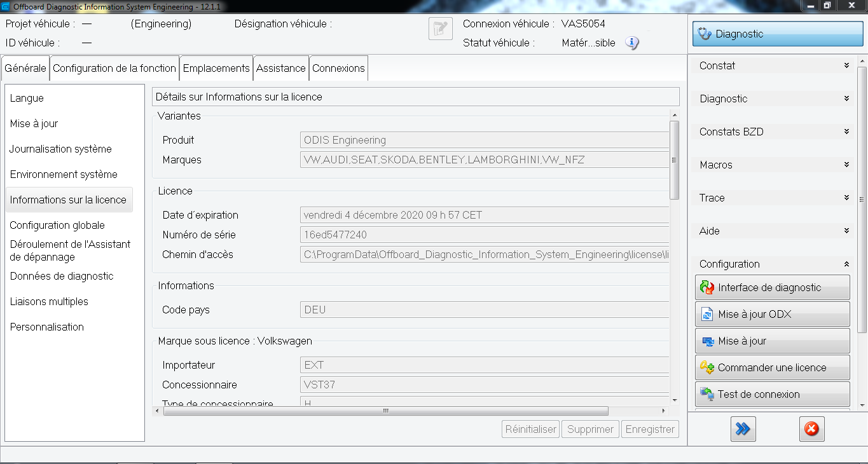Click the license details horizontal scrollbar thumb

385,411
